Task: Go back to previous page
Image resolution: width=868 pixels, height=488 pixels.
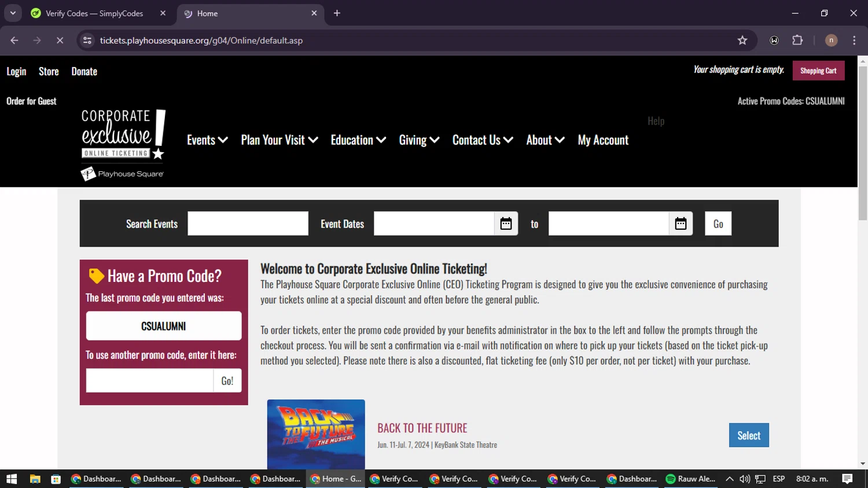Action: click(14, 41)
